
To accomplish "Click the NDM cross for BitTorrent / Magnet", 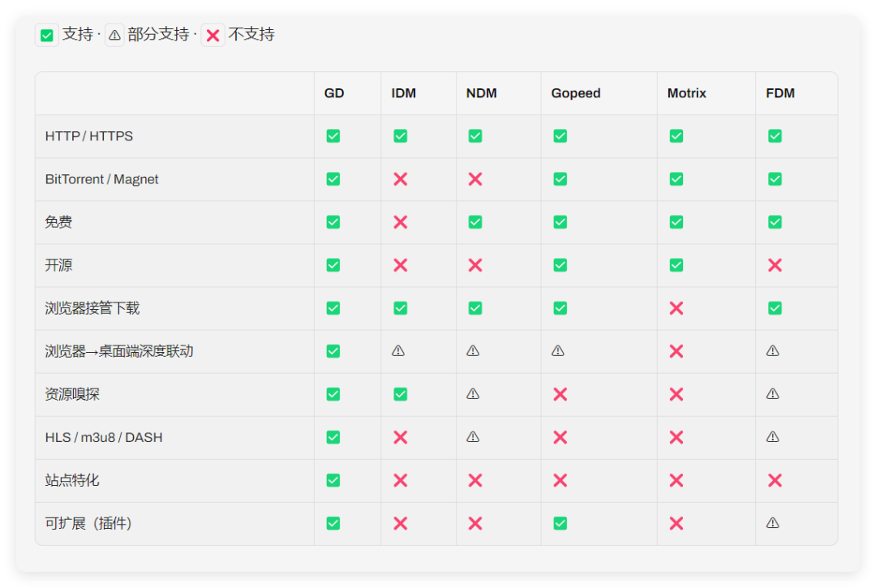I will (x=475, y=179).
